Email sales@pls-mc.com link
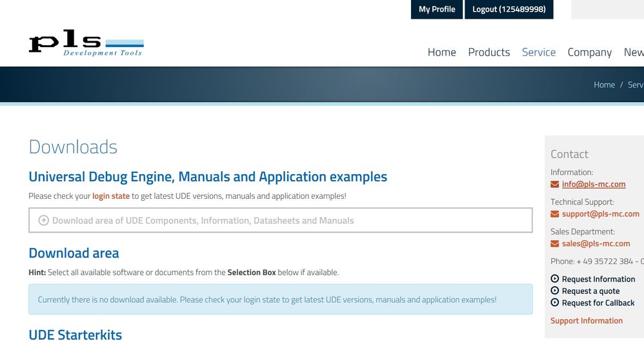The height and width of the screenshot is (348, 644). [596, 243]
